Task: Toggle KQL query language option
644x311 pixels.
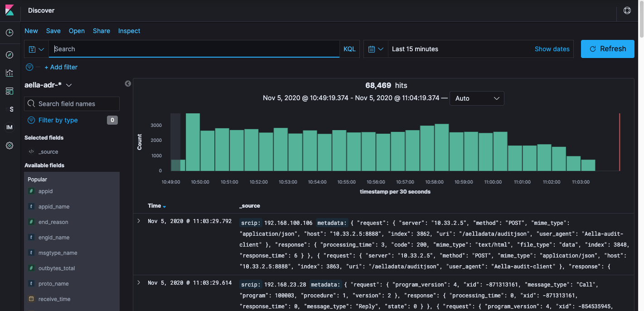Action: 349,49
